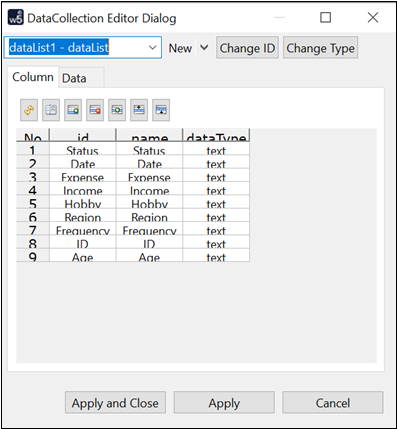Click the move row up icon
The height and width of the screenshot is (429, 397).
pyautogui.click(x=139, y=110)
